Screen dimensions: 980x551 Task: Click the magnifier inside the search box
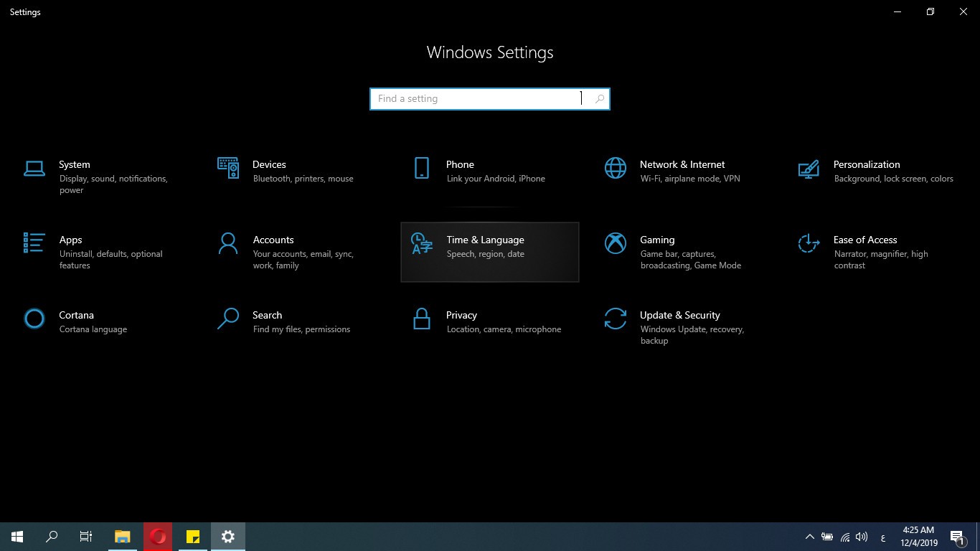click(x=600, y=99)
